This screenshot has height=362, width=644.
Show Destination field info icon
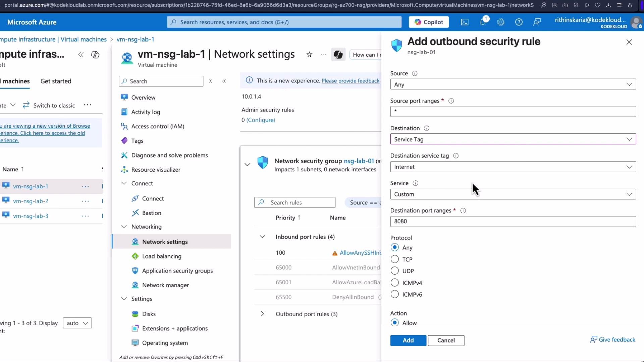(x=427, y=128)
